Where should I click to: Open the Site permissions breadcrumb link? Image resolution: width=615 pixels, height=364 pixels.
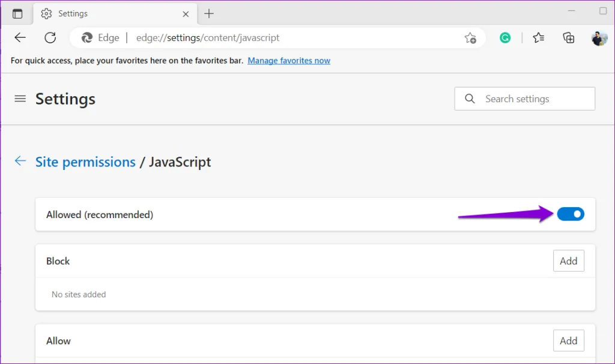point(85,162)
